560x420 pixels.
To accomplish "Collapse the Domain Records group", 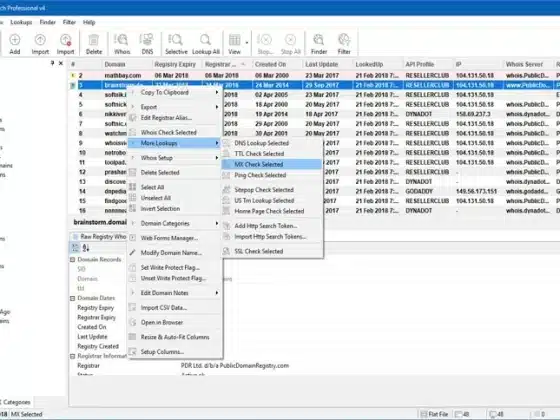I will pos(72,260).
